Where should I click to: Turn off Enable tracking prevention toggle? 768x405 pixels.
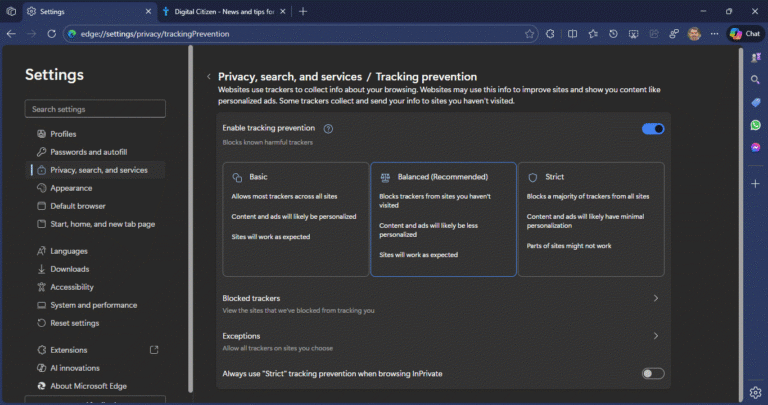coord(653,129)
